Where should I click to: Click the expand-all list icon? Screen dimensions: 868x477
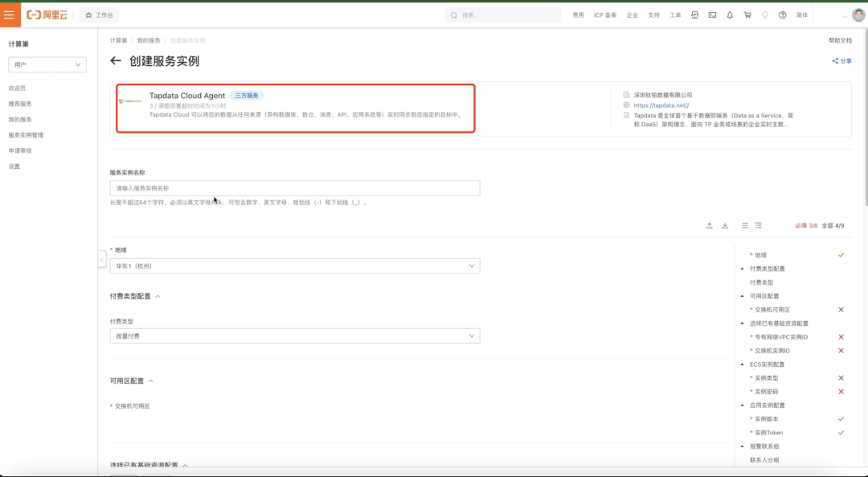pyautogui.click(x=759, y=225)
